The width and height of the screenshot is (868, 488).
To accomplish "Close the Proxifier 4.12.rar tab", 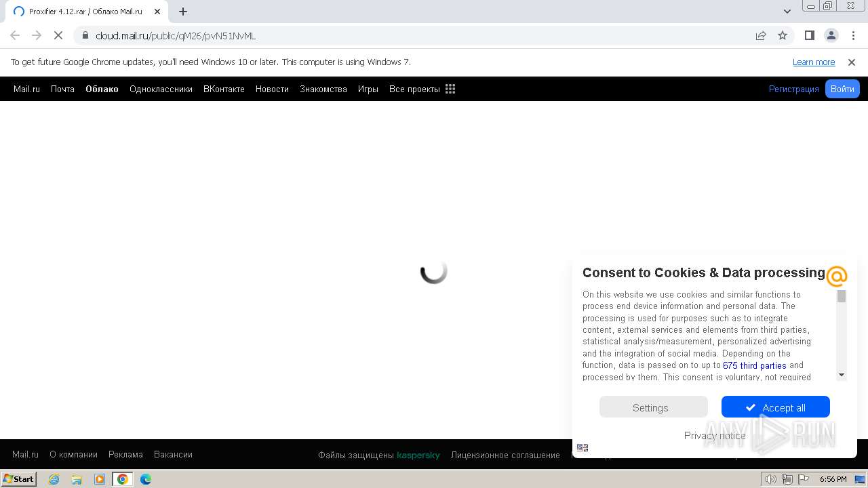I will [x=157, y=12].
